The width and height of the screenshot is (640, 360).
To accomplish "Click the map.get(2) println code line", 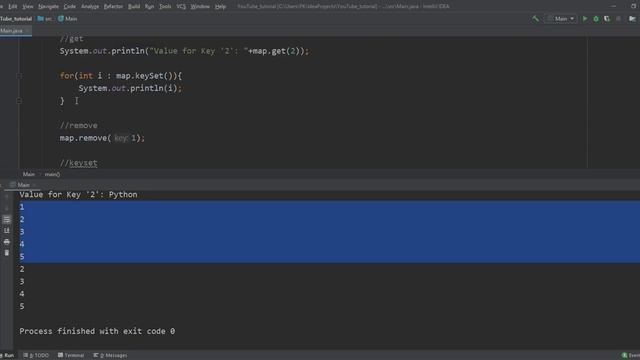I will (184, 51).
